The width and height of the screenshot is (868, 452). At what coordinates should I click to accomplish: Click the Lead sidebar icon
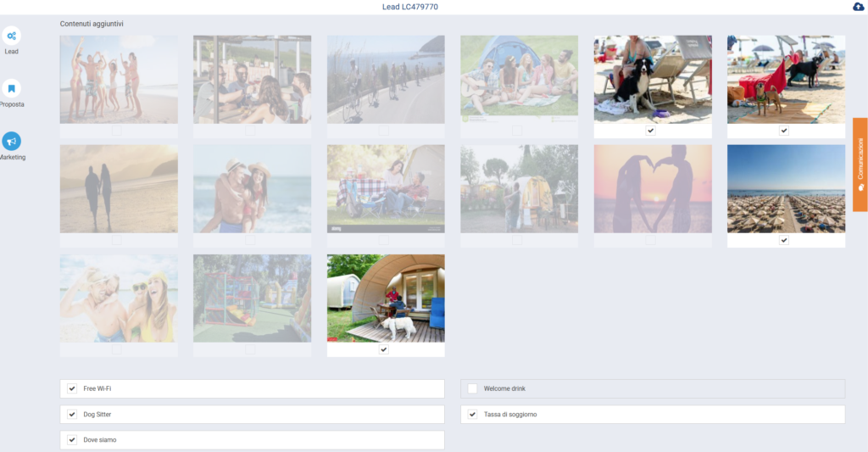point(12,36)
